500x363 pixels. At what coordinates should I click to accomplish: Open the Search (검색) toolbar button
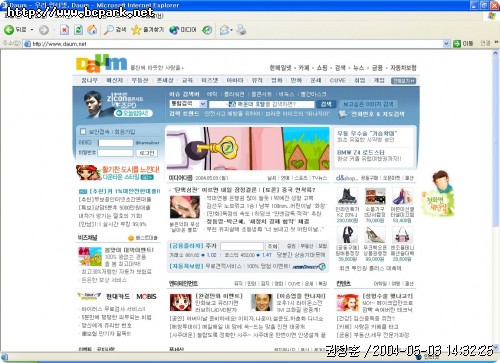115,30
